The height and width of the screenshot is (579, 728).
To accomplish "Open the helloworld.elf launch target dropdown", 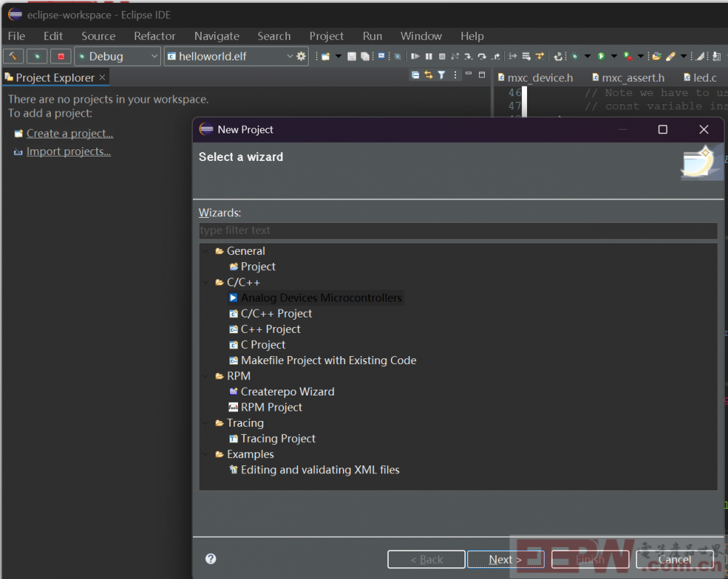I will pyautogui.click(x=290, y=56).
